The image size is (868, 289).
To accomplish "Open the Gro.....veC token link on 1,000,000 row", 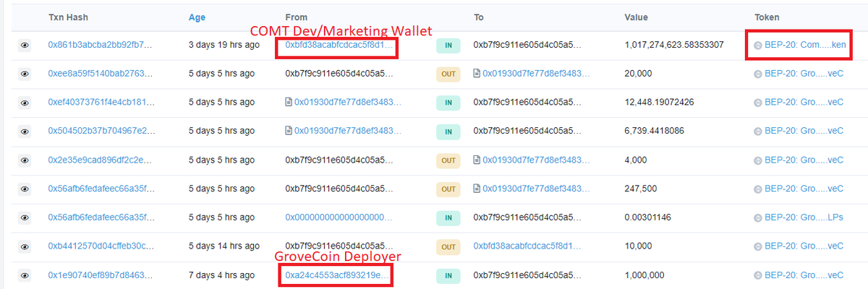I will tap(804, 275).
